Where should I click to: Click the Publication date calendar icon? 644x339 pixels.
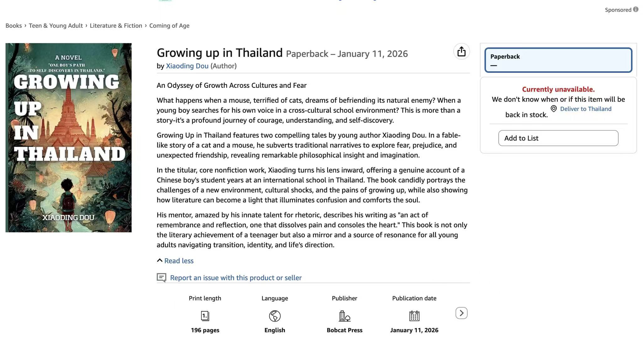click(414, 316)
